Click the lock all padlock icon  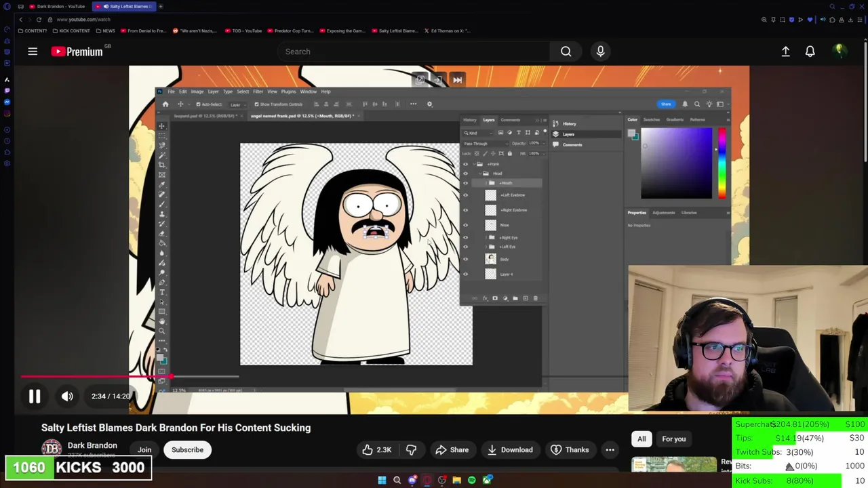[509, 153]
